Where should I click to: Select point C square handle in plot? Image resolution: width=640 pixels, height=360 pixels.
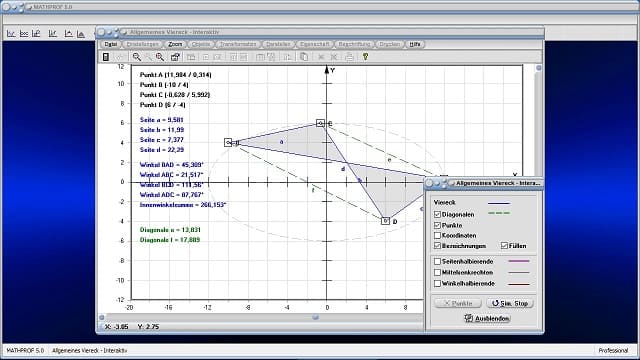(320, 123)
